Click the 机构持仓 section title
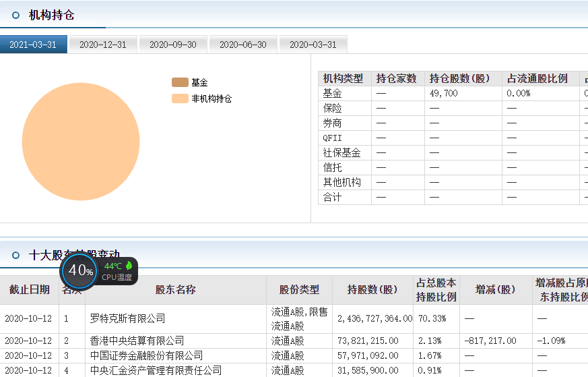The height and width of the screenshot is (377, 588). coord(52,15)
